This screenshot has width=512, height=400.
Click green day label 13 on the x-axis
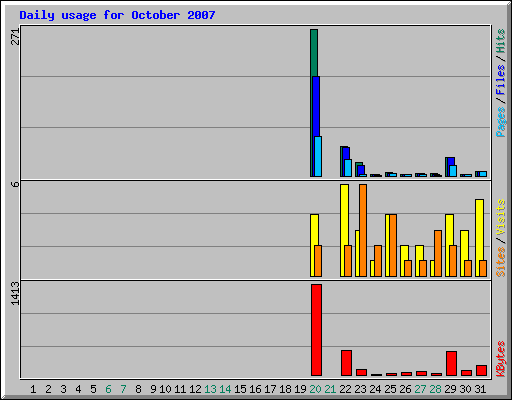click(x=210, y=389)
